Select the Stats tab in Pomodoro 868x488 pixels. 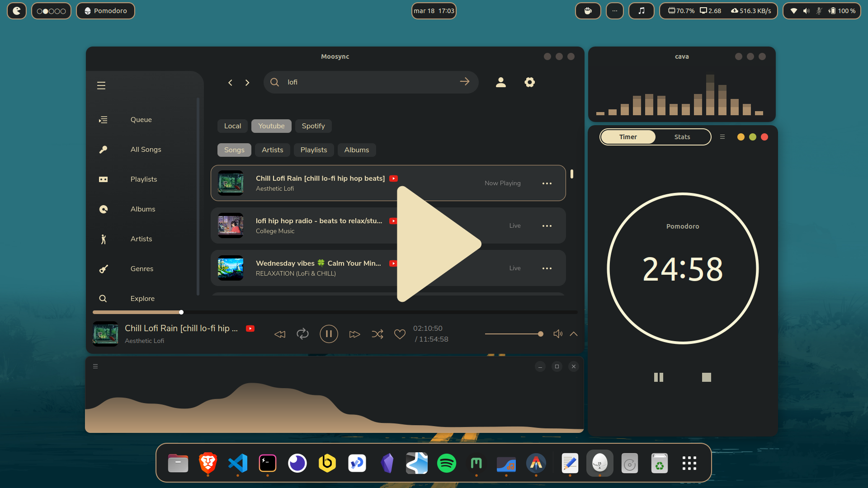pyautogui.click(x=682, y=137)
